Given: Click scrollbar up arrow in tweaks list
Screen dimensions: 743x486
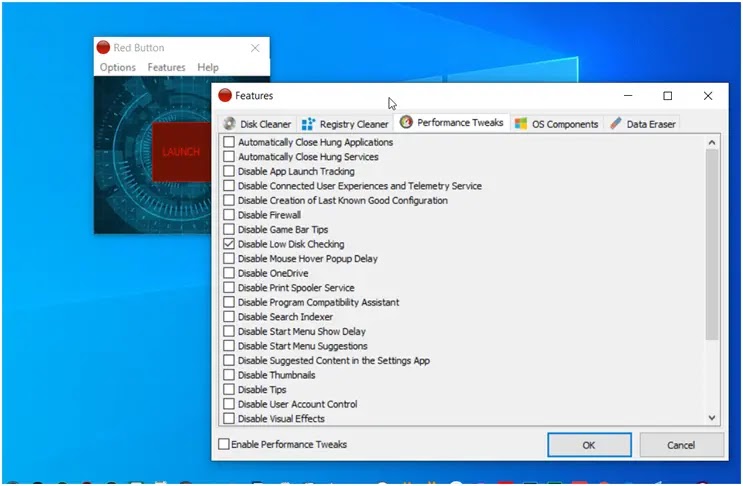Looking at the screenshot, I should tap(711, 142).
